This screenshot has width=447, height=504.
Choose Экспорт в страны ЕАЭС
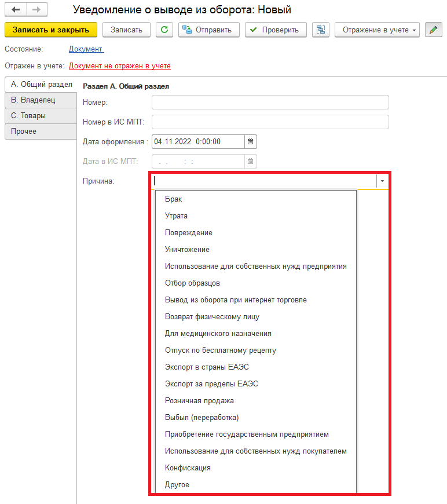(256, 367)
